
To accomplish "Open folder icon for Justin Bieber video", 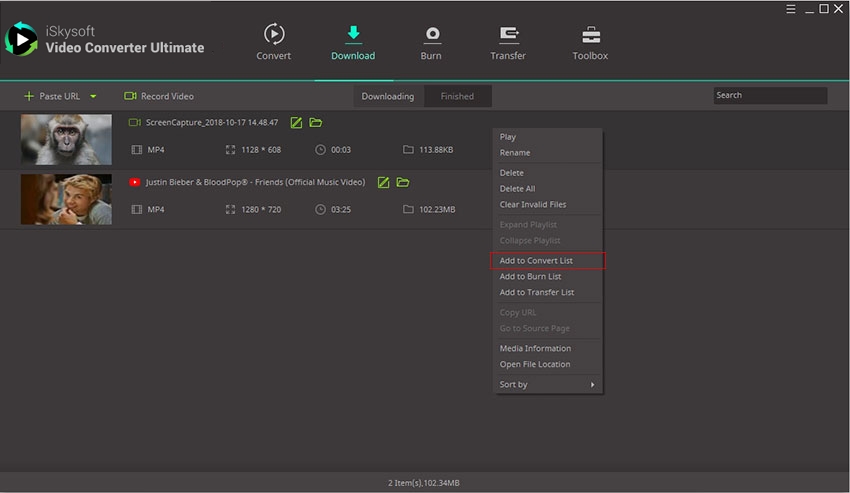I will 403,183.
